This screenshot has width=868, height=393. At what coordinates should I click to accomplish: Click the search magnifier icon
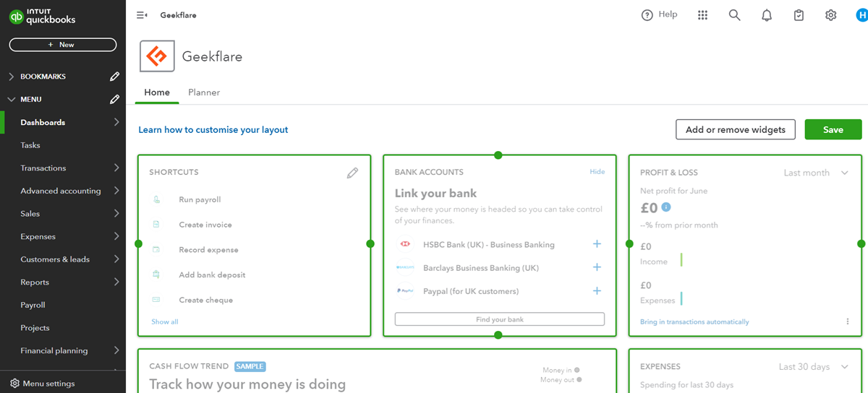tap(734, 15)
